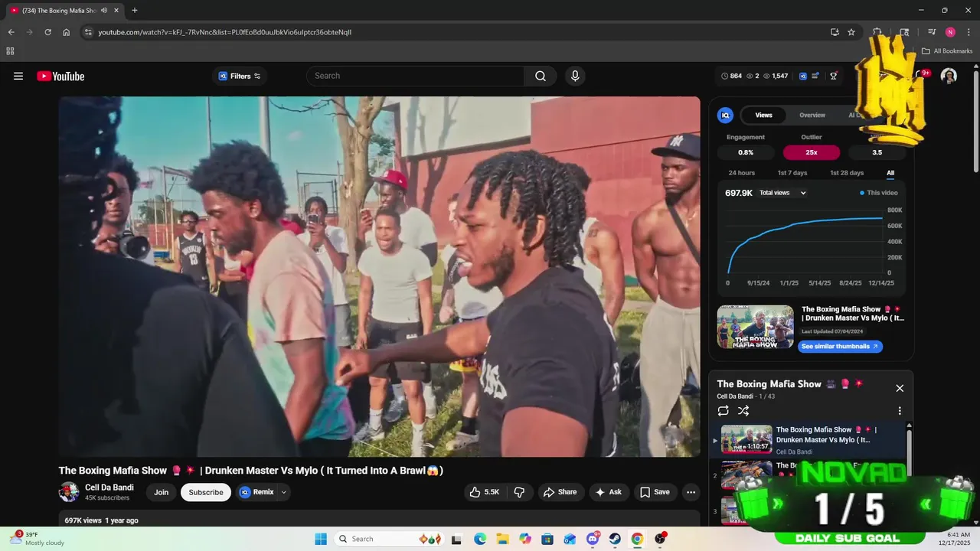The image size is (980, 551).
Task: Switch to the Overview tab in vidIQ panel
Action: coord(812,115)
